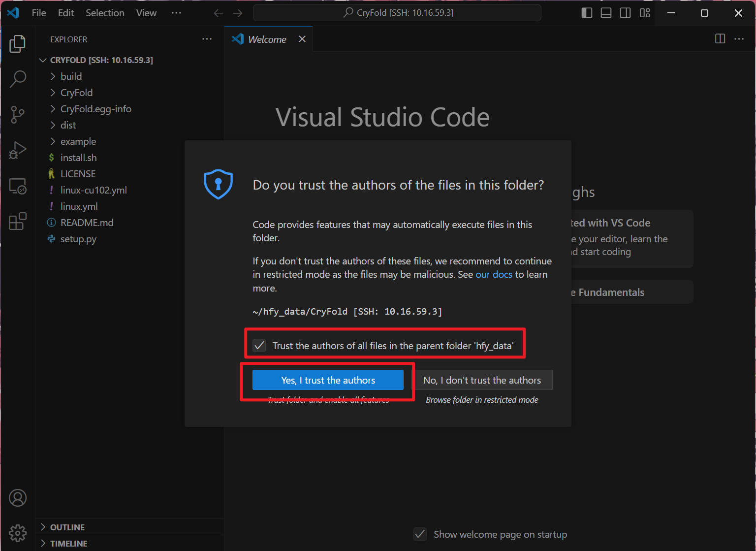Open the Search view icon

coord(18,79)
